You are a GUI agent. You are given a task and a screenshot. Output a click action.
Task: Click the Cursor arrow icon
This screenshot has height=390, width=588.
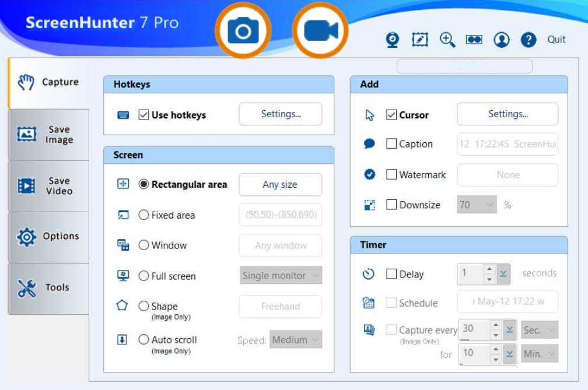coord(370,115)
